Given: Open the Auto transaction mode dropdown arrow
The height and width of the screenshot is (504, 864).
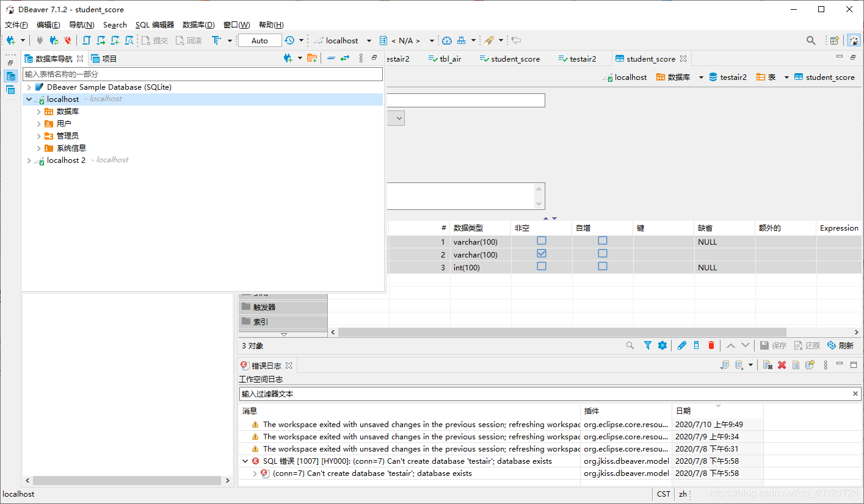Looking at the screenshot, I should click(301, 40).
